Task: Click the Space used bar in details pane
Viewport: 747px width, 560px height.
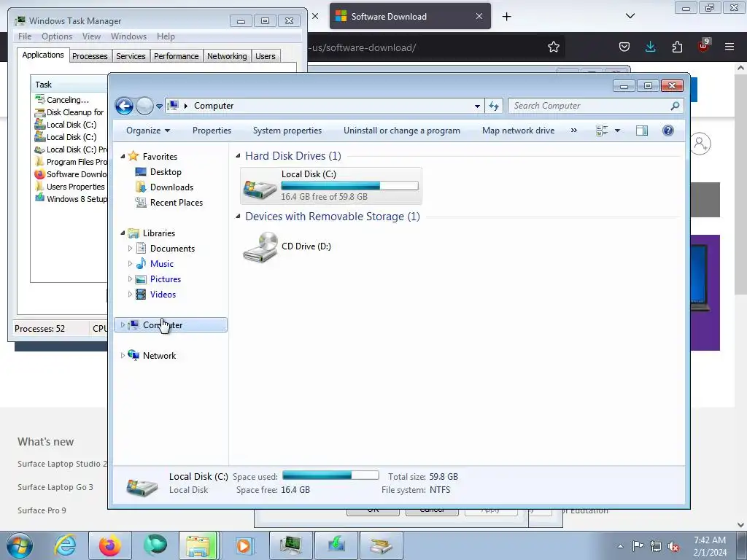Action: tap(330, 475)
